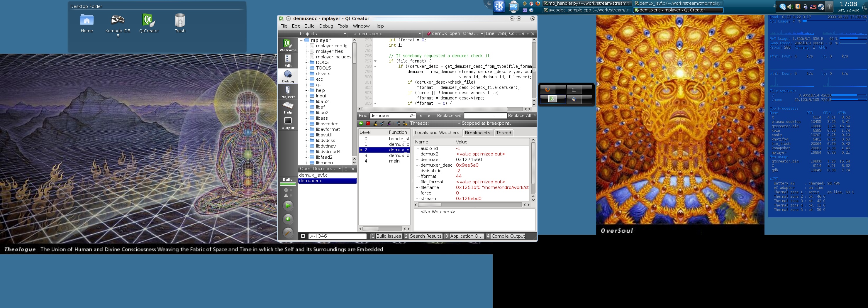
Task: Find previous match arrow in Find bar
Action: pos(421,116)
